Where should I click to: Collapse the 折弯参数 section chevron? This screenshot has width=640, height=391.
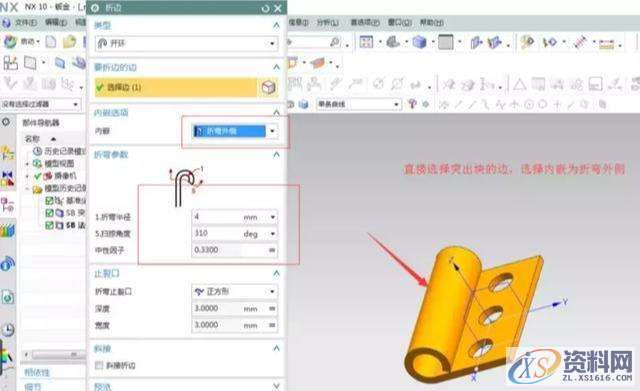click(x=276, y=155)
